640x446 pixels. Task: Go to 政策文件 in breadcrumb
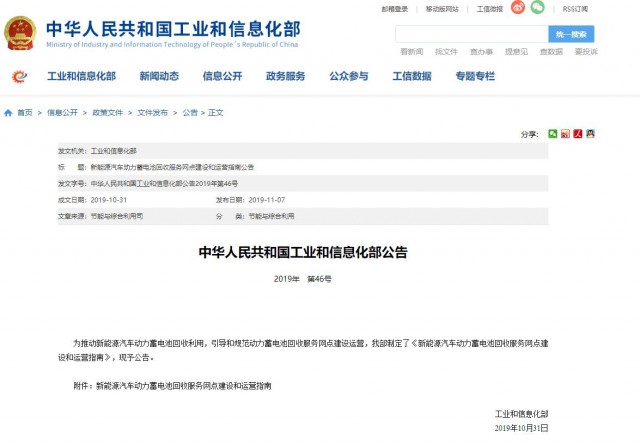[107, 113]
